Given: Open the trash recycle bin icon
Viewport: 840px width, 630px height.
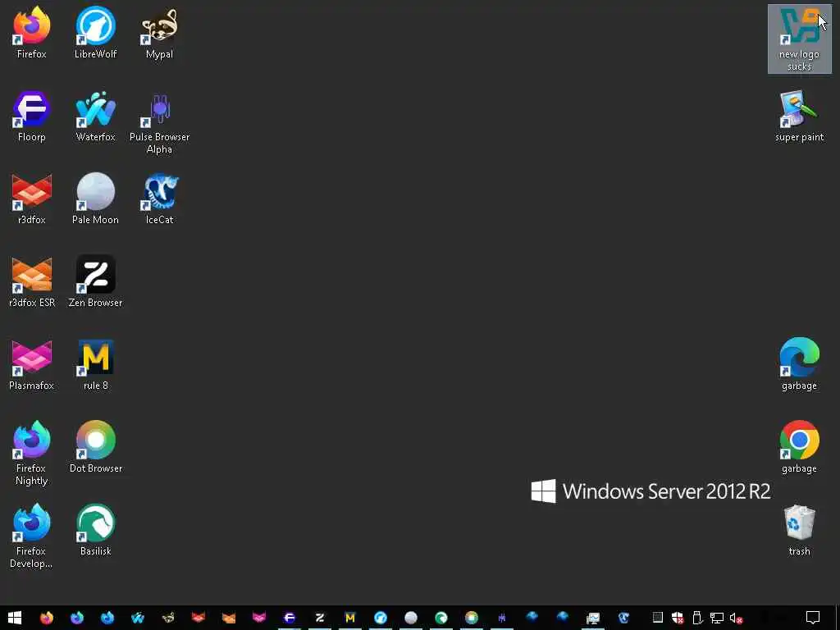Looking at the screenshot, I should 799,530.
